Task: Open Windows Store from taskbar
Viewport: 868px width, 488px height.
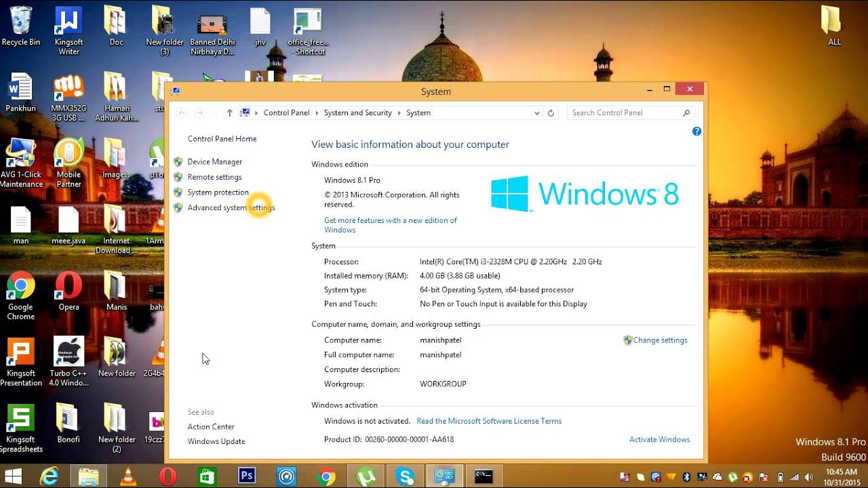Action: 207,476
